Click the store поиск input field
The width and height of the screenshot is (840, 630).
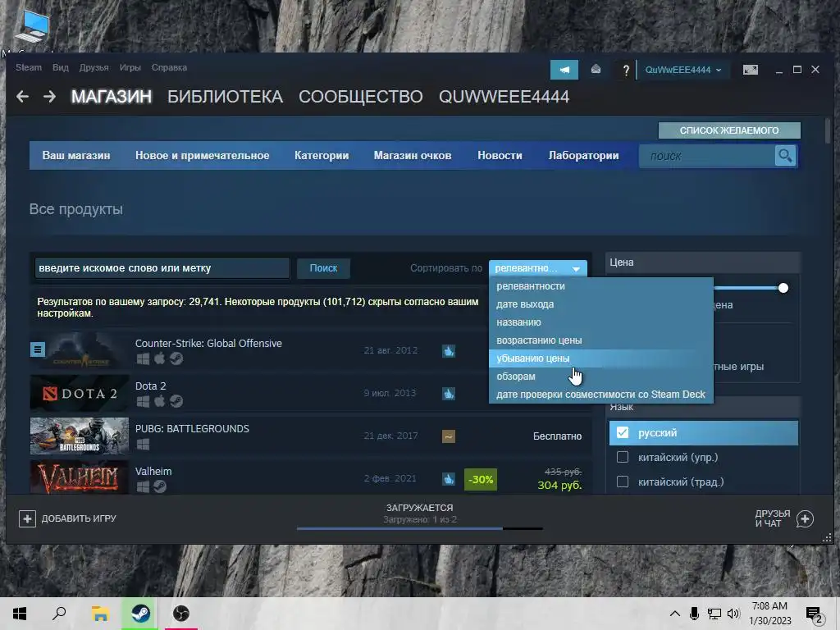click(708, 156)
